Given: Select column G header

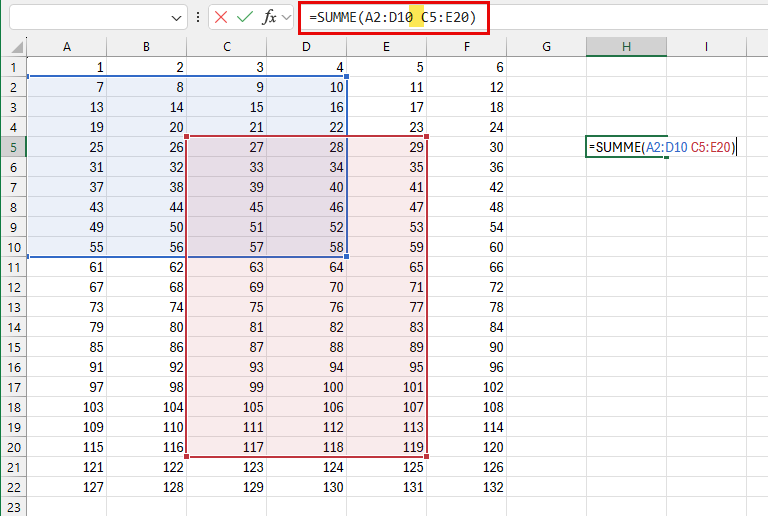Looking at the screenshot, I should (546, 47).
